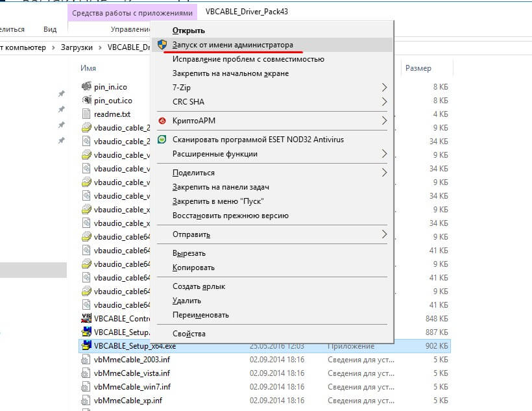The width and height of the screenshot is (532, 411).
Task: Select the file name vbMmeCable_win7.inf
Action: coord(132,386)
